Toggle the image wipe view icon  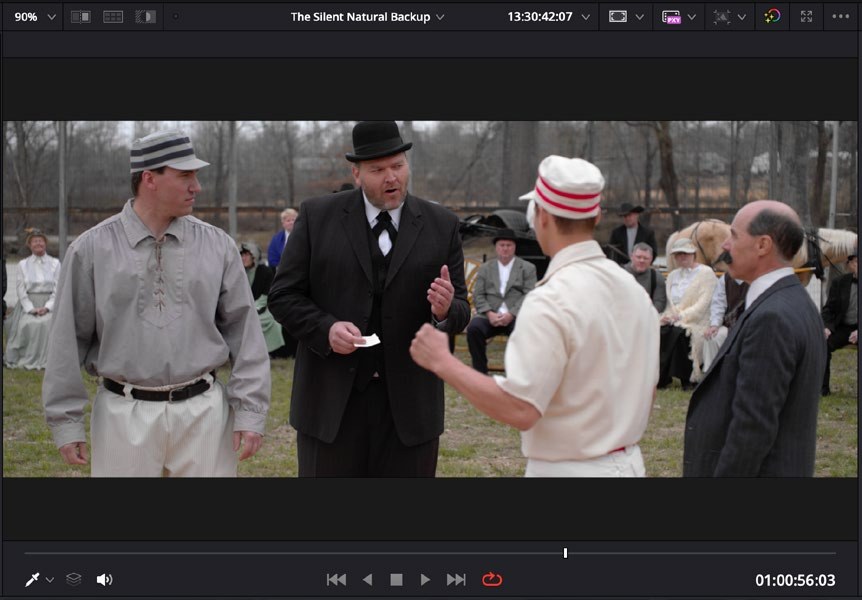point(81,17)
